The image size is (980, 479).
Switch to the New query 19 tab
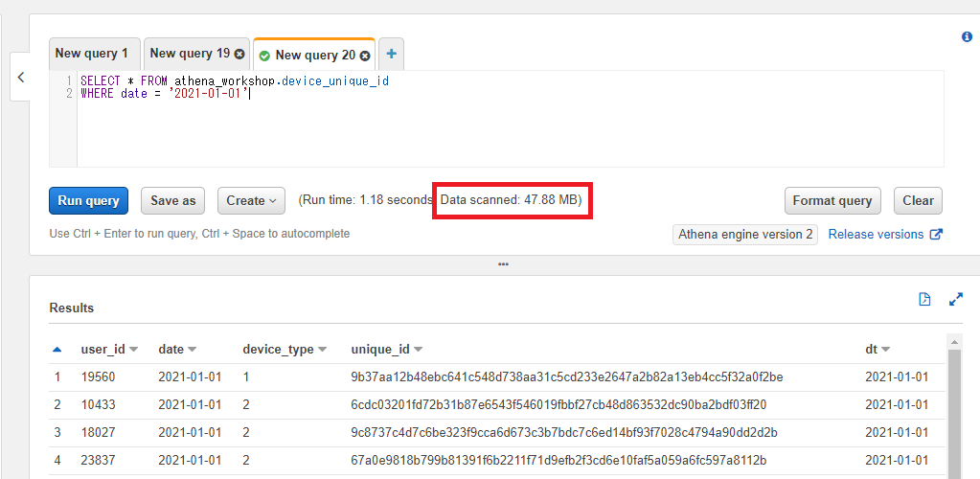(190, 54)
